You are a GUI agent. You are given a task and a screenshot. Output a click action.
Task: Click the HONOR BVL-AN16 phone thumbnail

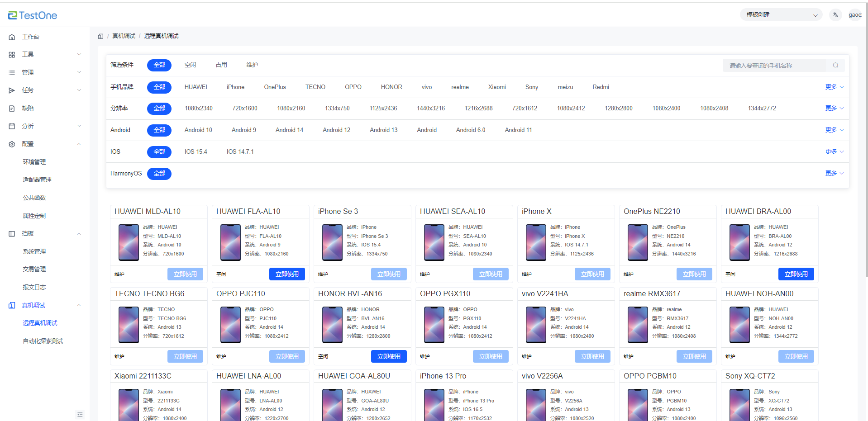pos(332,325)
